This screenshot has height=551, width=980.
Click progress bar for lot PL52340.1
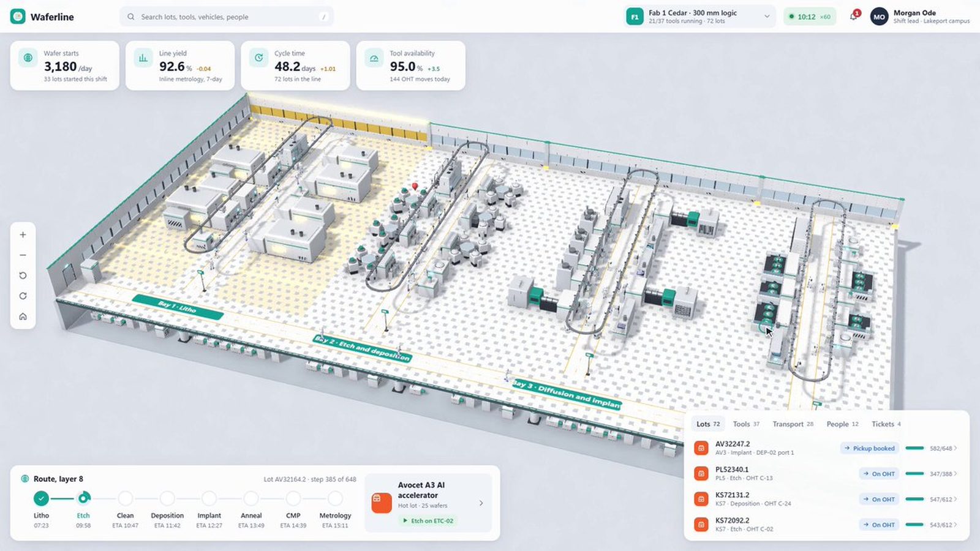click(x=914, y=474)
